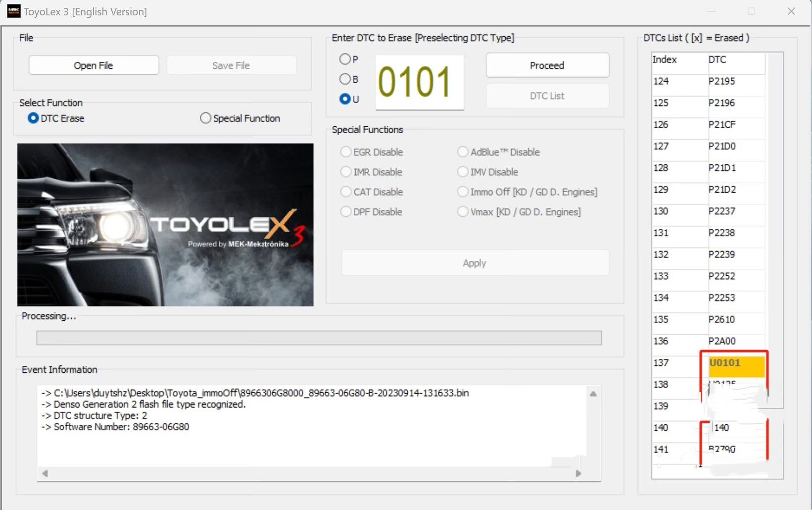
Task: Click the Open File button
Action: pyautogui.click(x=94, y=65)
